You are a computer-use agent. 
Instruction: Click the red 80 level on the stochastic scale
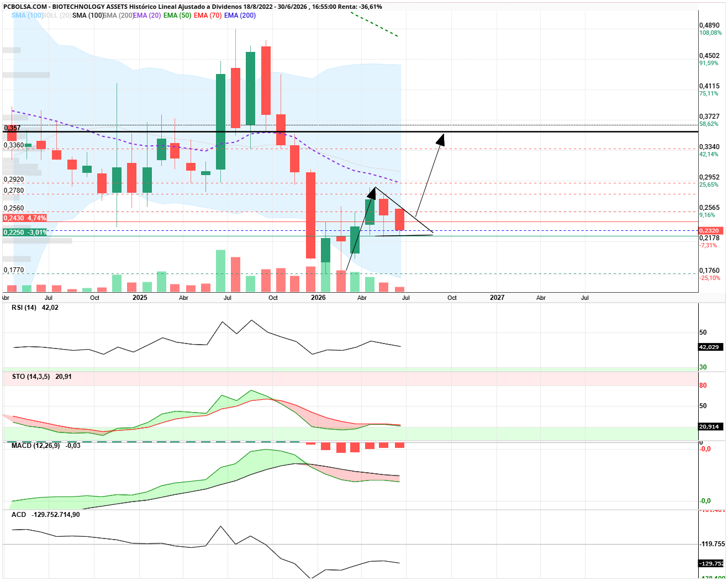tap(703, 385)
